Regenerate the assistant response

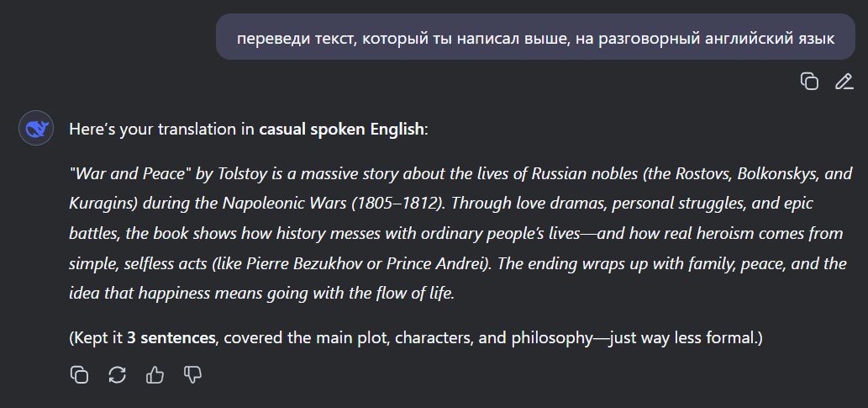click(117, 375)
